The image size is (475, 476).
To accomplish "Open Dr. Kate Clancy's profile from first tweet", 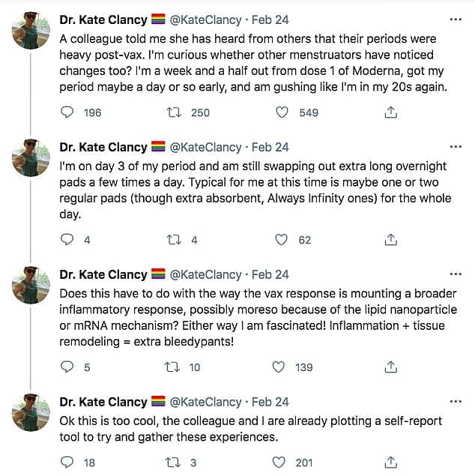I will (x=103, y=20).
